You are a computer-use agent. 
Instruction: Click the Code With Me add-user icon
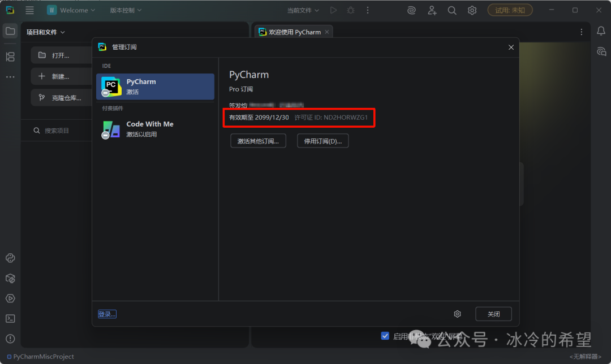pyautogui.click(x=432, y=11)
